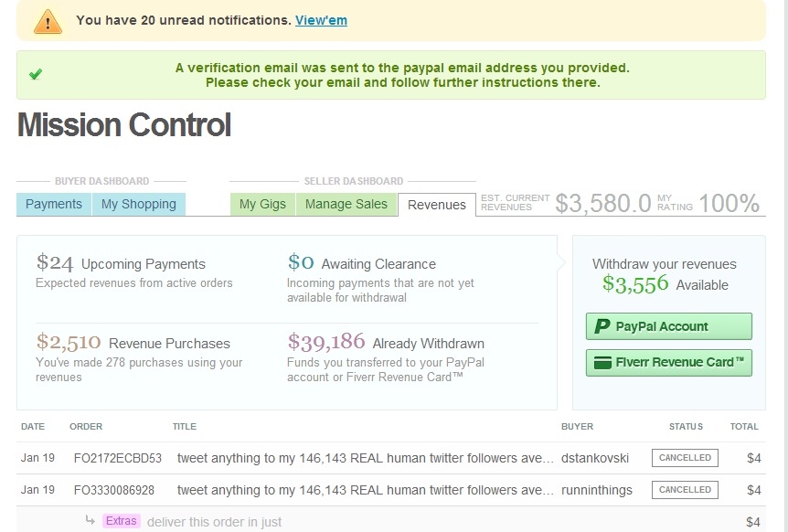Click the ORDER column header

point(86,427)
